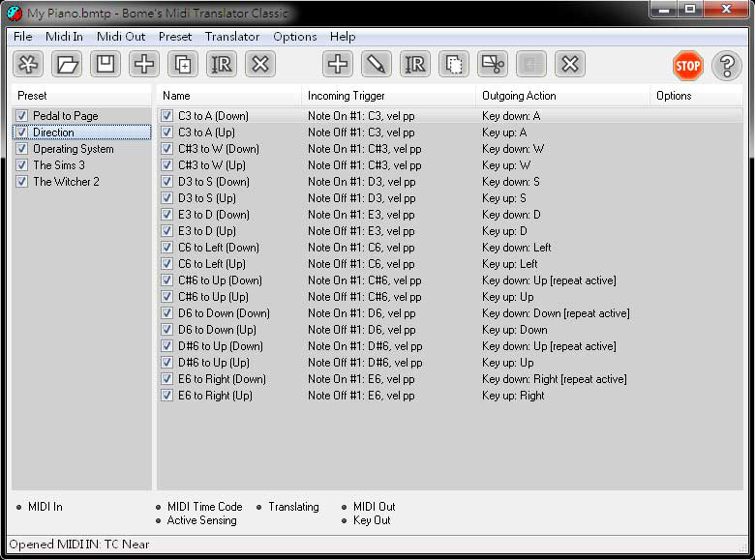Add a new preset using the left plus icon
Viewport: 755px width, 560px height.
[144, 64]
